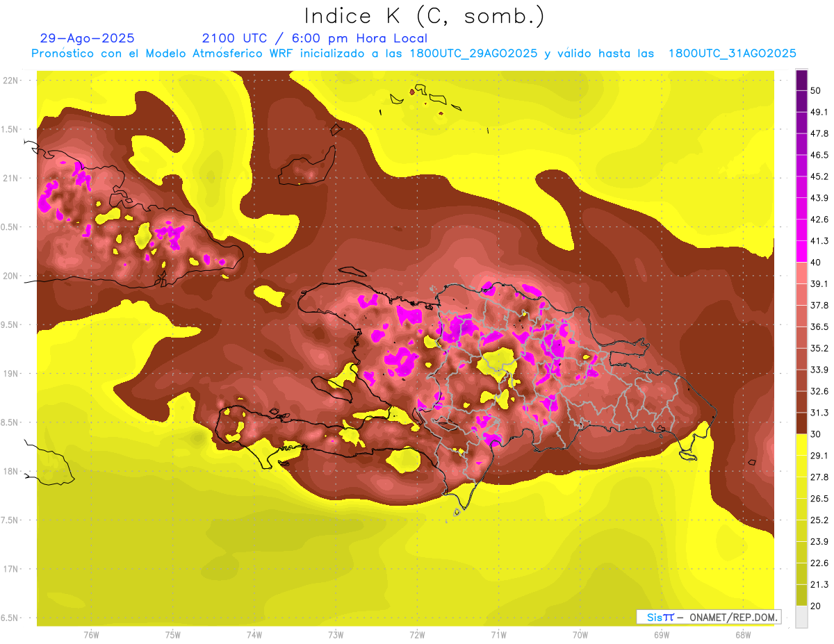
Task: Click the colorbar value '30'
Action: 817,434
